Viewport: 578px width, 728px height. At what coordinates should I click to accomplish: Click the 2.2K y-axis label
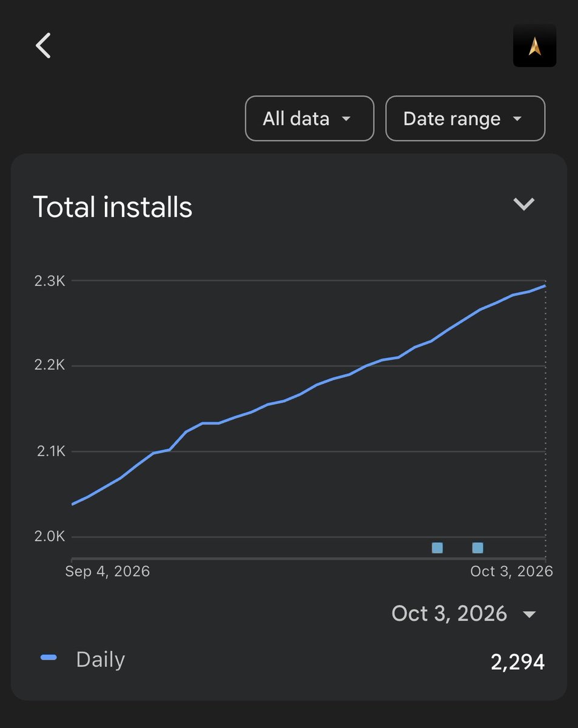pos(51,366)
